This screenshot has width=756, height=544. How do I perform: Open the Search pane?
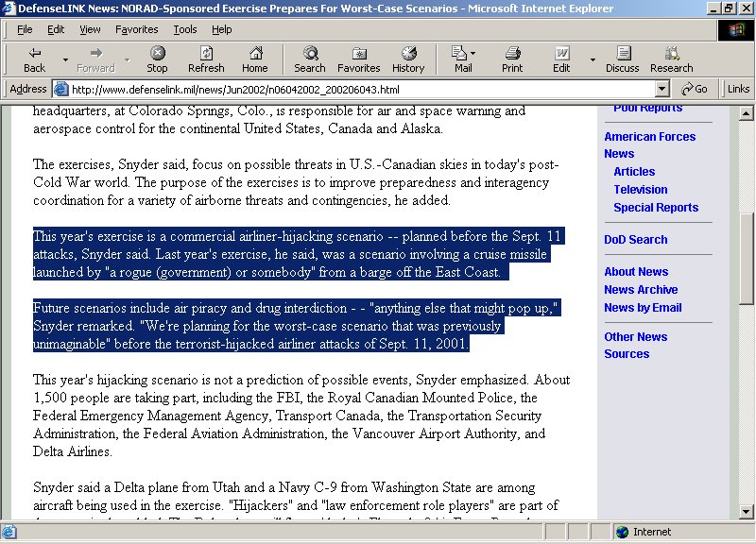pos(310,59)
